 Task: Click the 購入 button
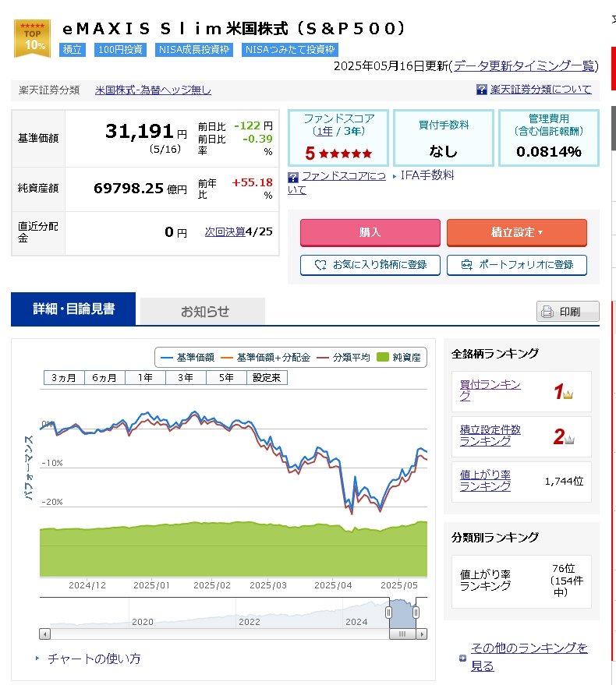pyautogui.click(x=370, y=232)
